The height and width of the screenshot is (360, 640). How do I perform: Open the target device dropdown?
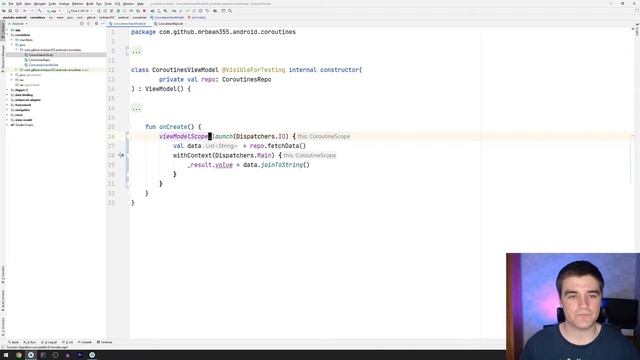(x=80, y=11)
